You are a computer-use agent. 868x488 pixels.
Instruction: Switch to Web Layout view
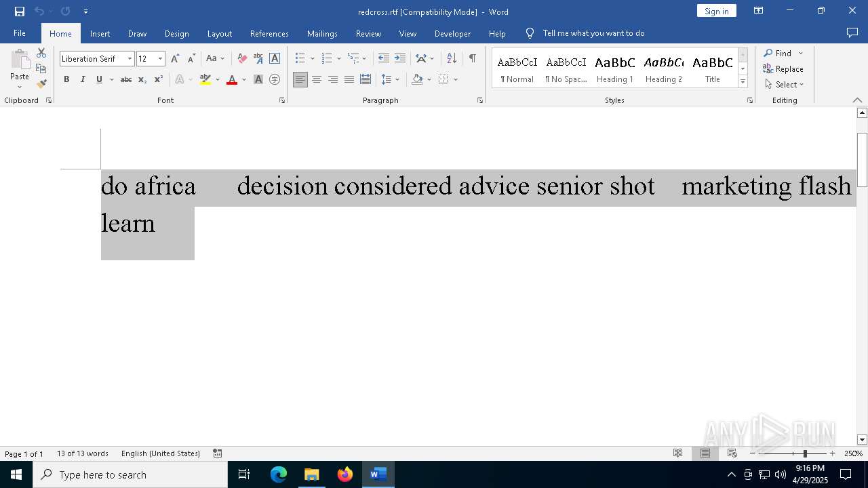click(732, 453)
